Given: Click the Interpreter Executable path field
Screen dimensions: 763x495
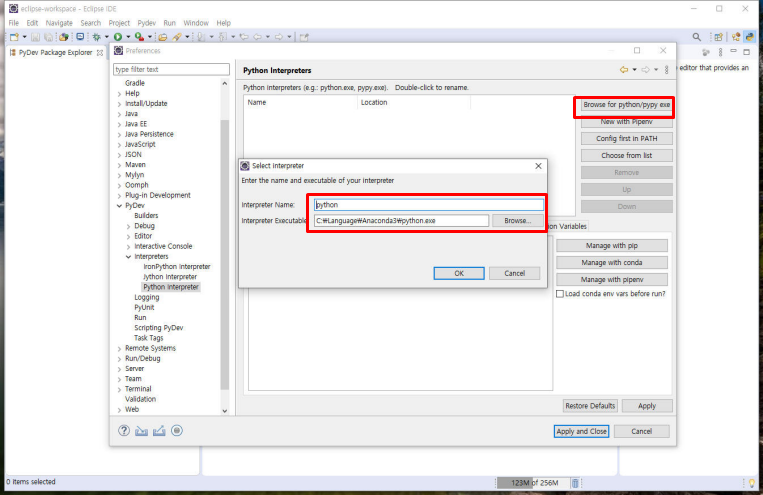Looking at the screenshot, I should coord(401,220).
